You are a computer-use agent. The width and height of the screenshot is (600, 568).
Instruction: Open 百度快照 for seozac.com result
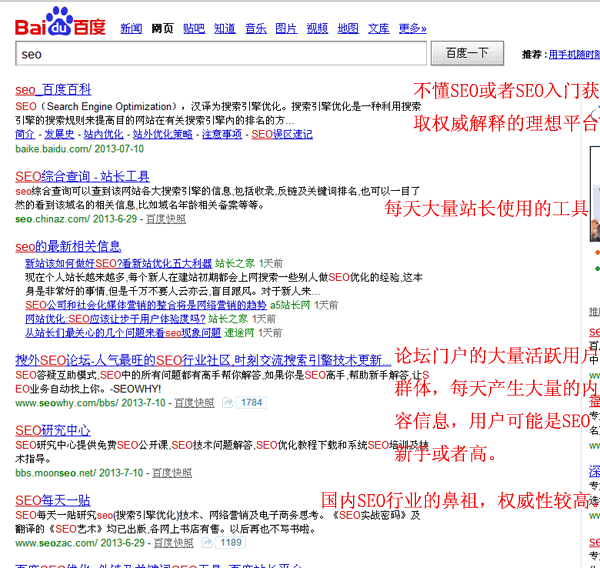click(174, 543)
